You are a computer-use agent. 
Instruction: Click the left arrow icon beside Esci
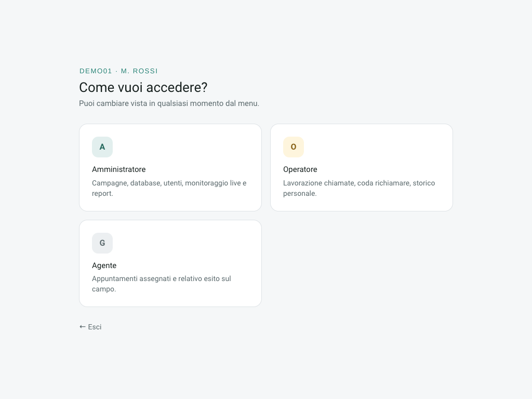83,327
